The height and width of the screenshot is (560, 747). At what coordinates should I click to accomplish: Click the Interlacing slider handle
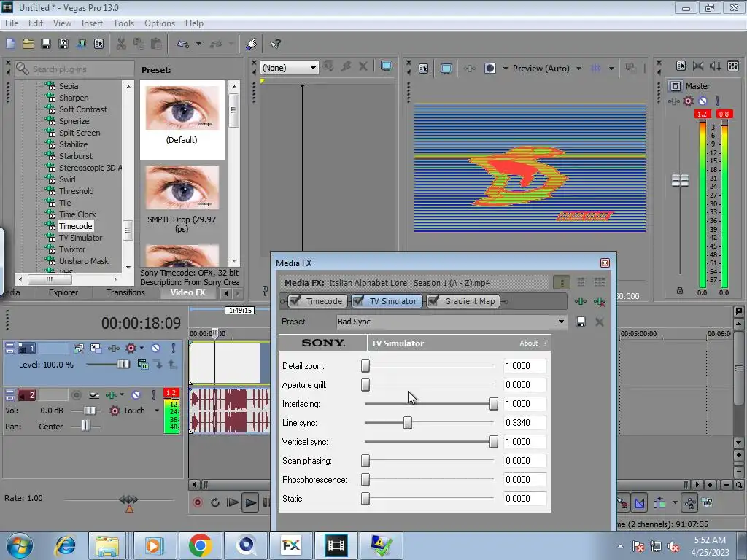pos(494,404)
